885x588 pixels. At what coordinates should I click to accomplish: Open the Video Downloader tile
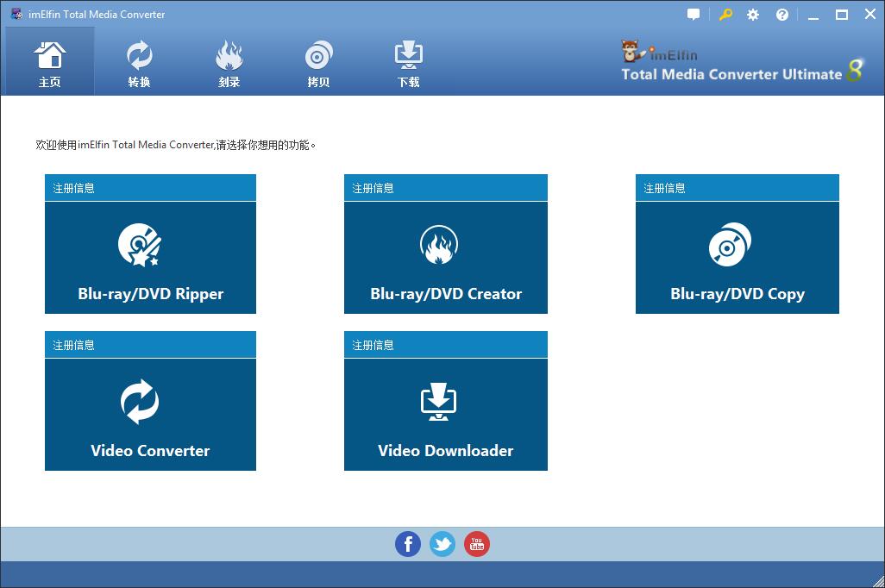pyautogui.click(x=445, y=415)
